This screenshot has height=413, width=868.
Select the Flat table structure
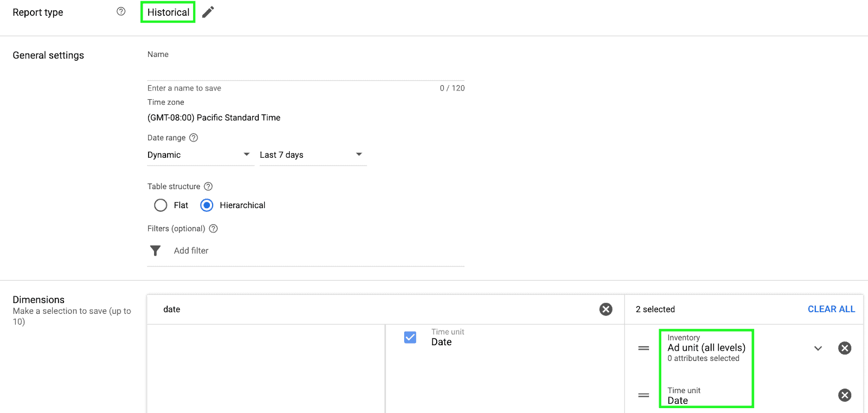pyautogui.click(x=161, y=205)
